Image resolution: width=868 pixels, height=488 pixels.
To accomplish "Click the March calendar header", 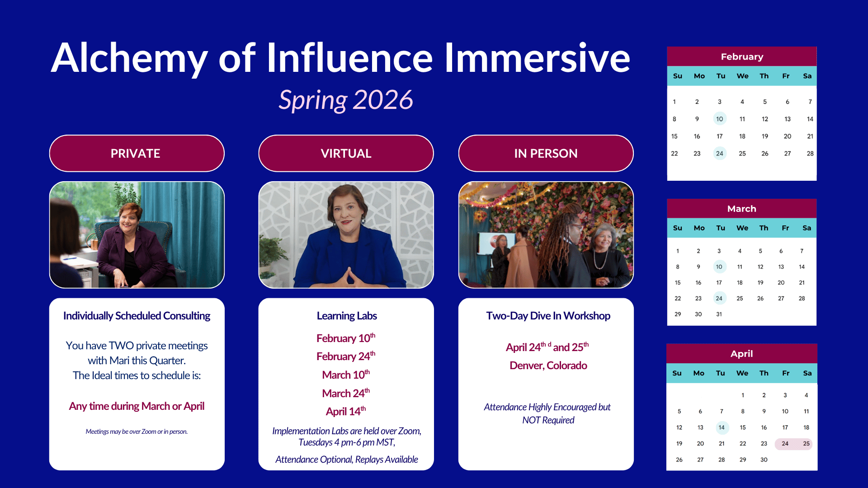I will tap(741, 208).
